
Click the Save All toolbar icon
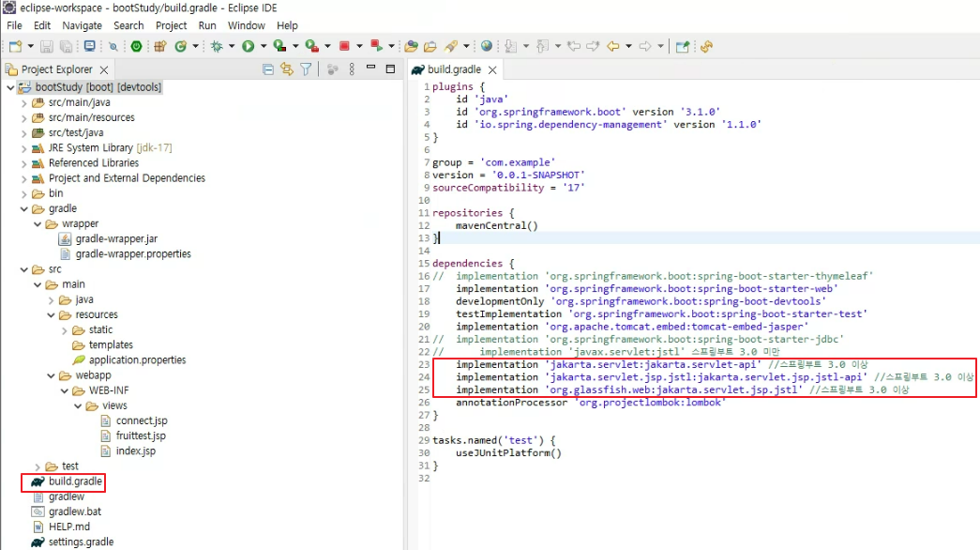coord(66,46)
